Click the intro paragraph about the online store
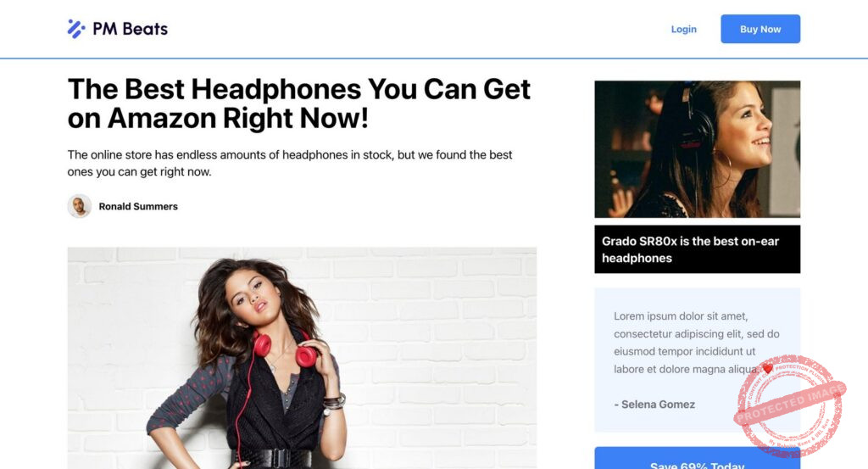This screenshot has width=868, height=469. point(290,163)
